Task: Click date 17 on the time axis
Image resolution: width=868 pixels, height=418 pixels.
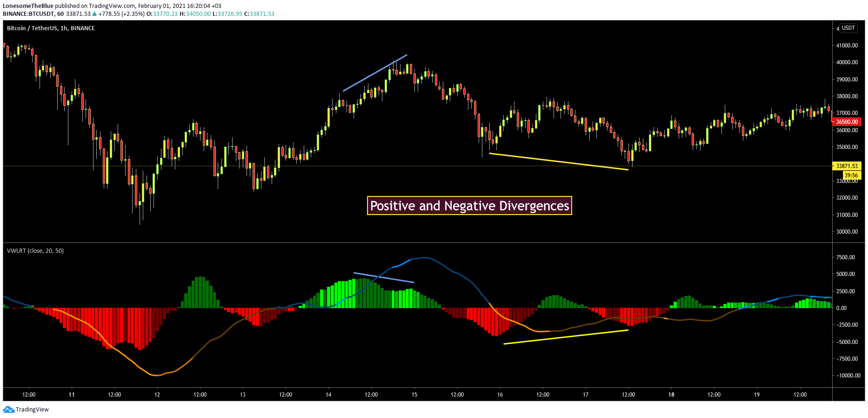Action: (x=586, y=395)
